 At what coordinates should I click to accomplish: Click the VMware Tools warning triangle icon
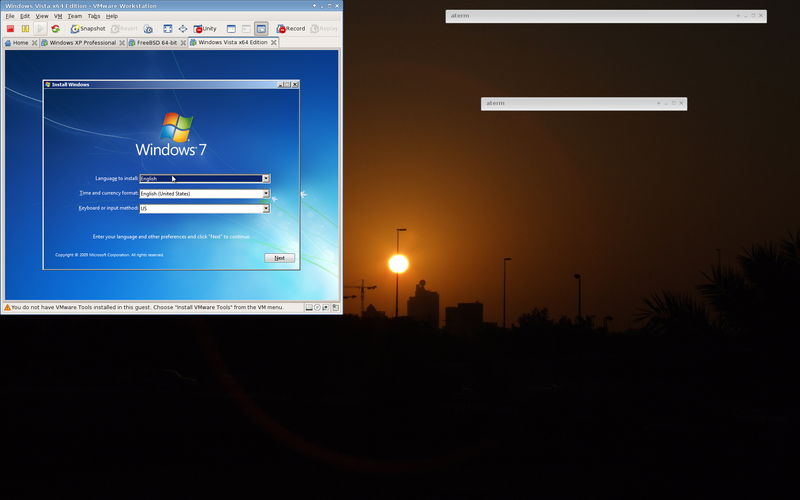coord(7,308)
